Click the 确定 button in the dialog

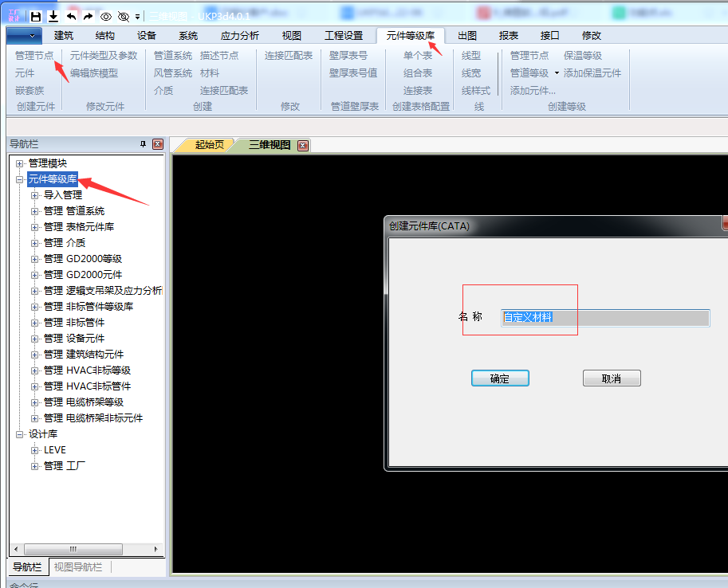coord(500,378)
